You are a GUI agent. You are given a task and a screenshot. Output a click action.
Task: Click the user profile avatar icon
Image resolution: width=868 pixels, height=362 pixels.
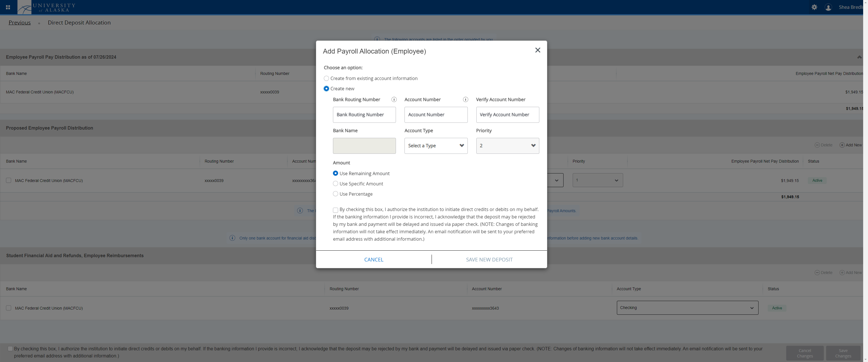pyautogui.click(x=828, y=7)
